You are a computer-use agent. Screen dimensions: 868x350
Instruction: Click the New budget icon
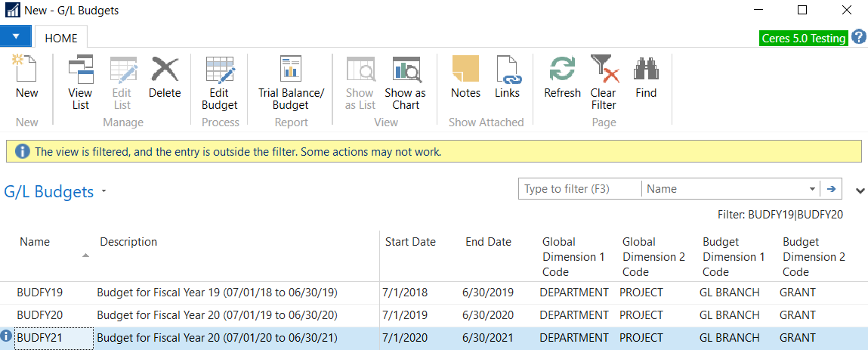tap(26, 79)
